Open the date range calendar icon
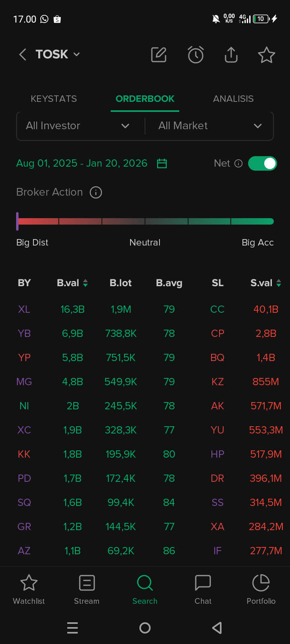 [162, 163]
